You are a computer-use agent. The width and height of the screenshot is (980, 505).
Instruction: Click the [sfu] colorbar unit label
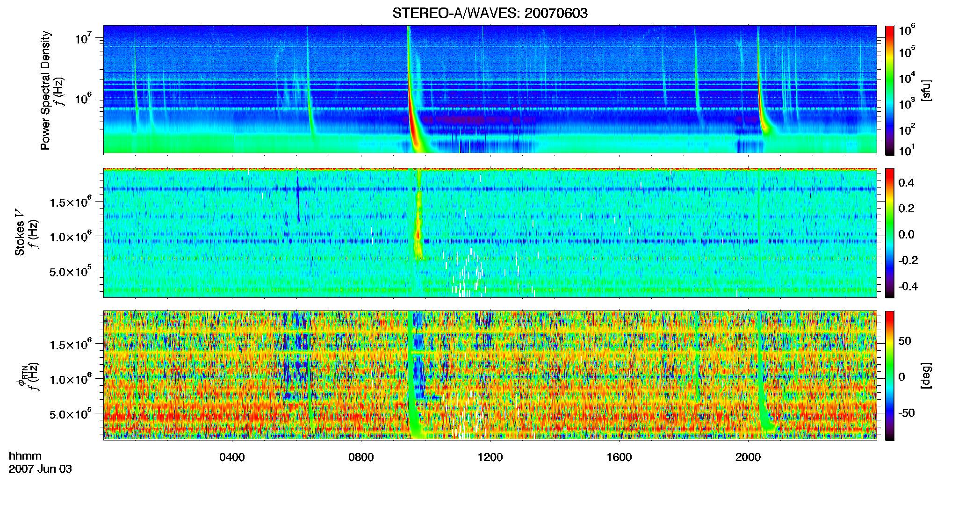[926, 90]
